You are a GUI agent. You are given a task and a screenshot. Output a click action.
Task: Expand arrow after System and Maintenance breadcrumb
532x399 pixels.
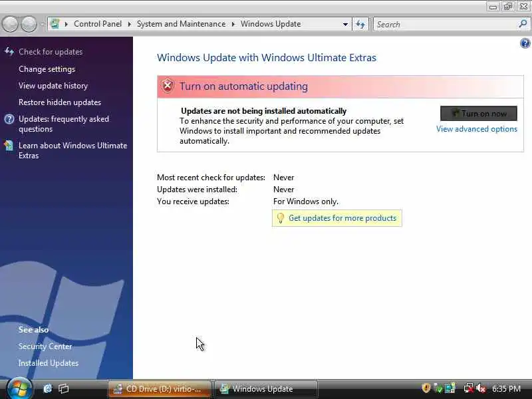click(x=233, y=24)
